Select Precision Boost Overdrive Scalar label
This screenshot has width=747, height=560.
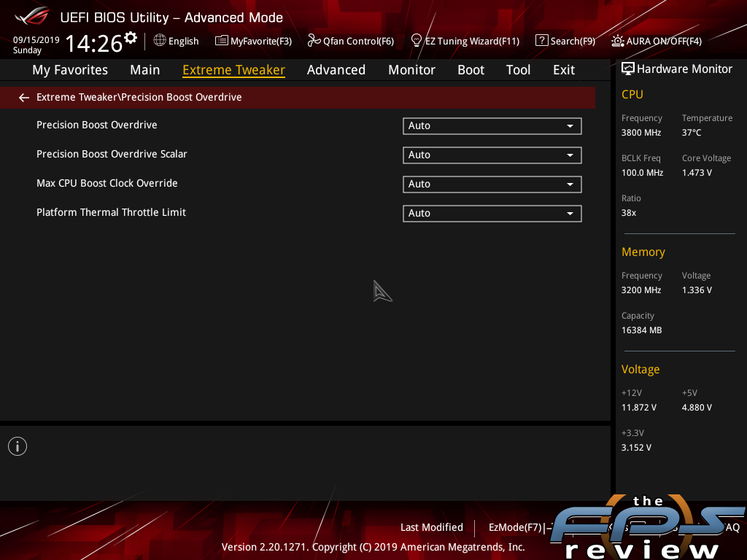pos(112,154)
